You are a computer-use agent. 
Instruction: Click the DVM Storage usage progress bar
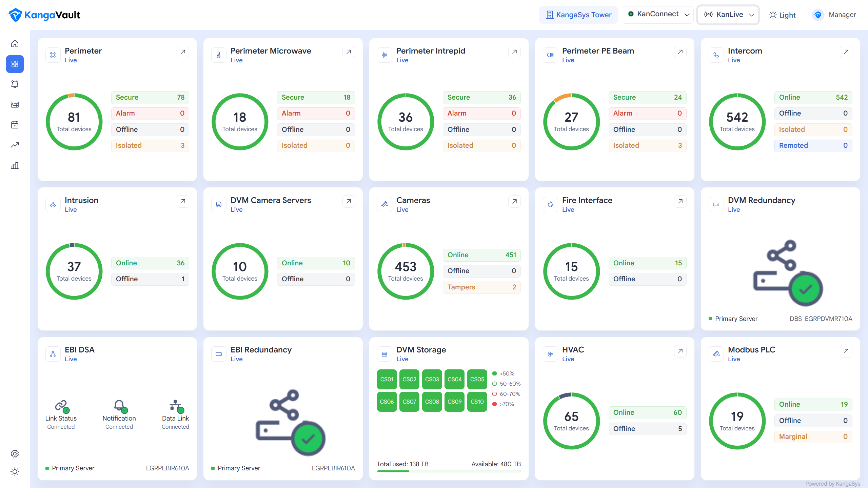coord(449,471)
